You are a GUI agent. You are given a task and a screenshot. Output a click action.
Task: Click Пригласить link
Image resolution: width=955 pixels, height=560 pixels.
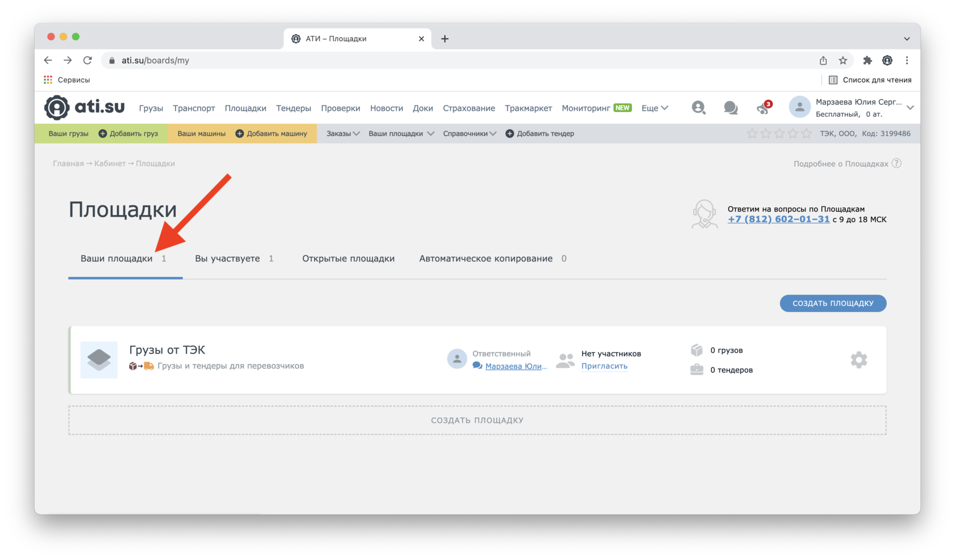point(604,366)
